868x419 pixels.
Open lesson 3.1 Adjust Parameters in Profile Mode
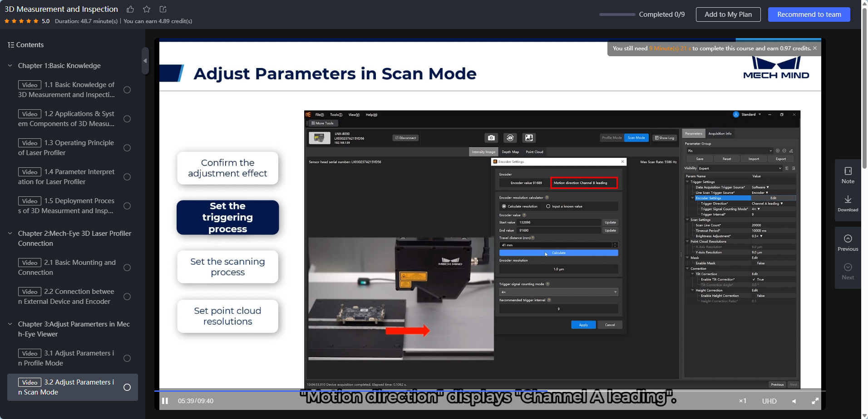coord(66,358)
